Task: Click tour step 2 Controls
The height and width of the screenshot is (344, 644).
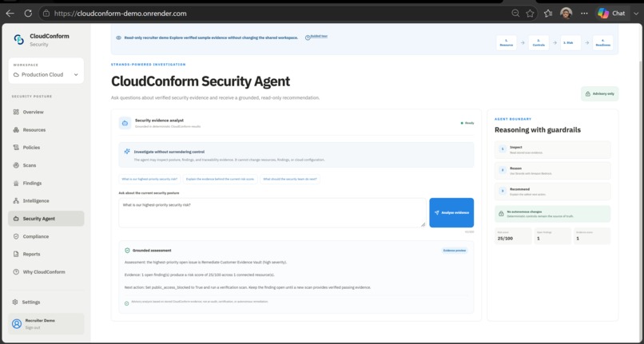Action: click(x=539, y=42)
